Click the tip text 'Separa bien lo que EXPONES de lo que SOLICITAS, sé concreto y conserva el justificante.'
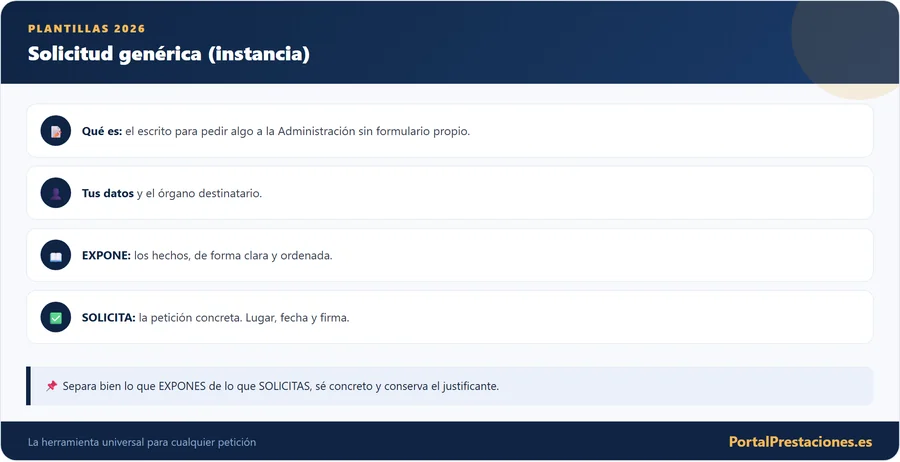This screenshot has height=462, width=900. click(x=281, y=386)
